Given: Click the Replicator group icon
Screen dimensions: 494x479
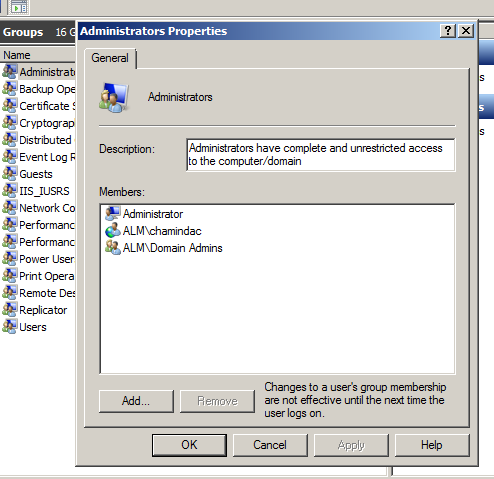Looking at the screenshot, I should (9, 310).
